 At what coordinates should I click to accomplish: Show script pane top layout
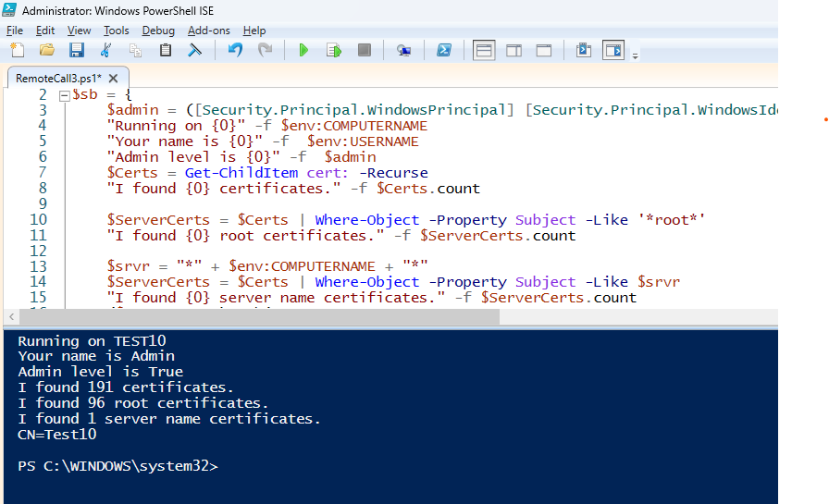pos(484,50)
